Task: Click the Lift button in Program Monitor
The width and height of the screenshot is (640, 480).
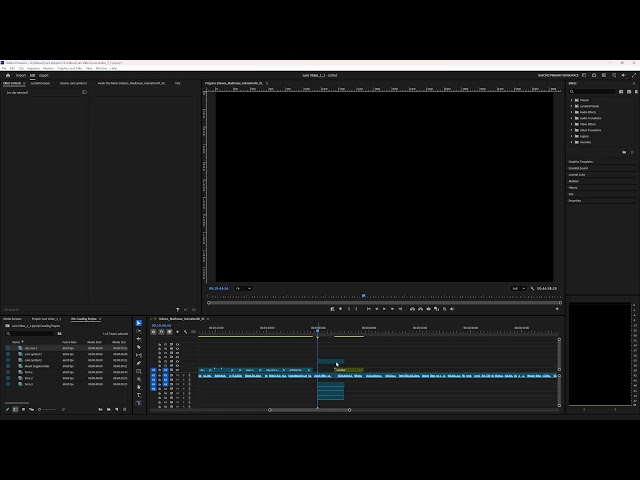Action: [412, 309]
